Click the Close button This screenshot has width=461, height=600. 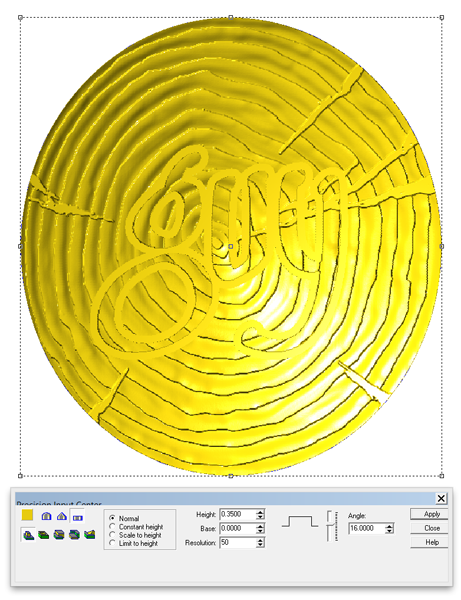(429, 528)
